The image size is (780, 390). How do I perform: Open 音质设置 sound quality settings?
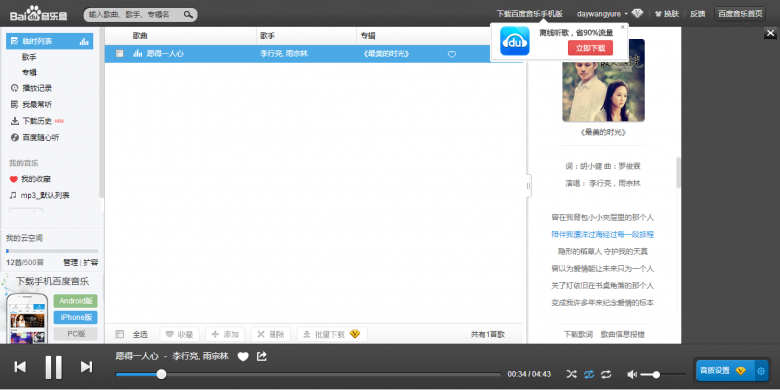(x=725, y=371)
